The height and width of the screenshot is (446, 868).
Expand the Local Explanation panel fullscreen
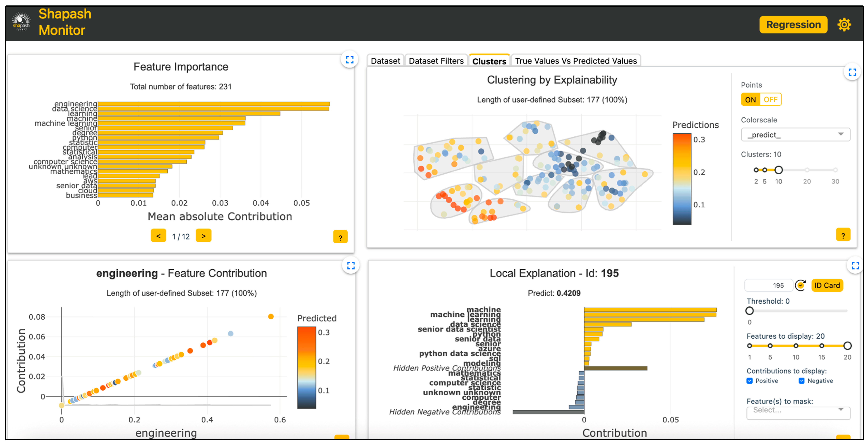click(855, 266)
